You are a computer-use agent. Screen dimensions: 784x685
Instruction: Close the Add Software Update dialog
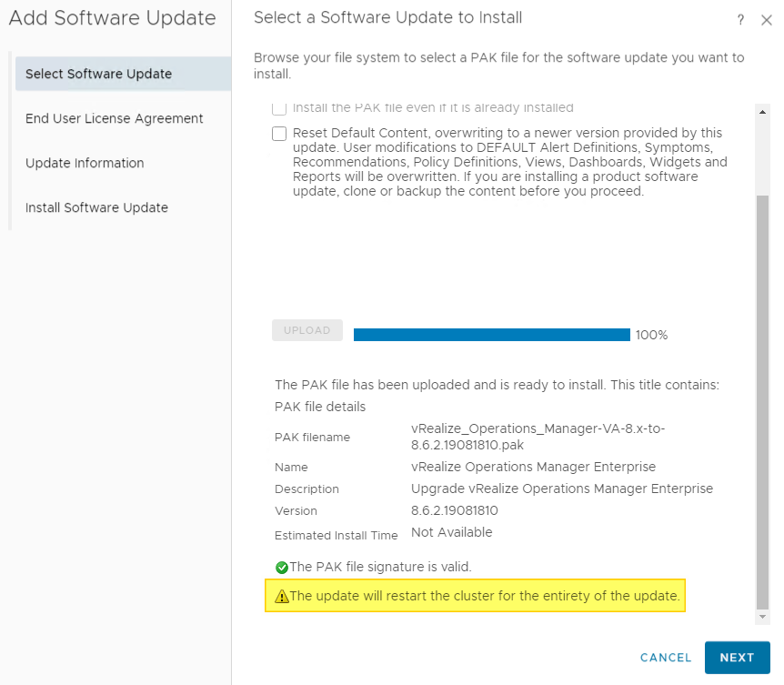click(x=766, y=20)
